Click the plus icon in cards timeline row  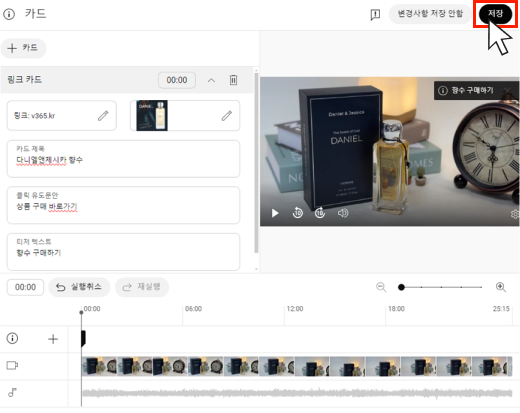tap(53, 339)
